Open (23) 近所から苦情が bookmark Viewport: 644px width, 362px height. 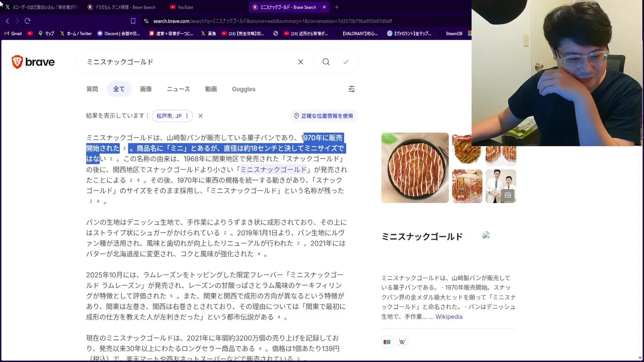[306, 34]
